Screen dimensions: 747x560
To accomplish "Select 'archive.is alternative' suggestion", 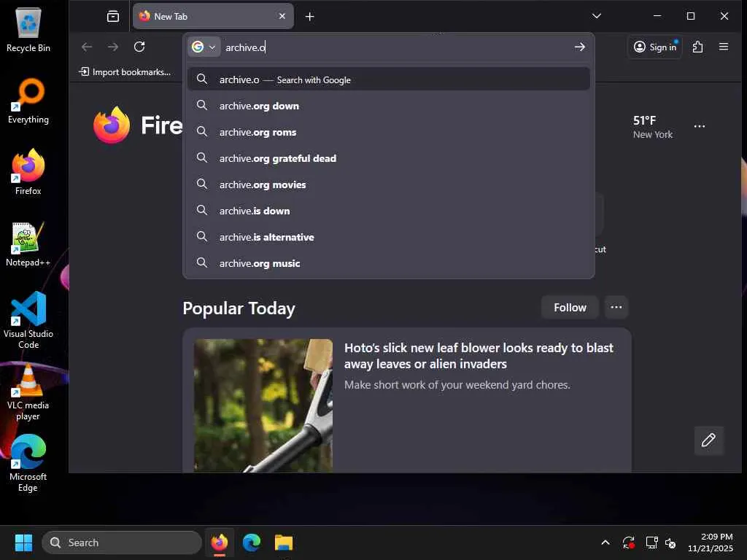I will tap(388, 237).
